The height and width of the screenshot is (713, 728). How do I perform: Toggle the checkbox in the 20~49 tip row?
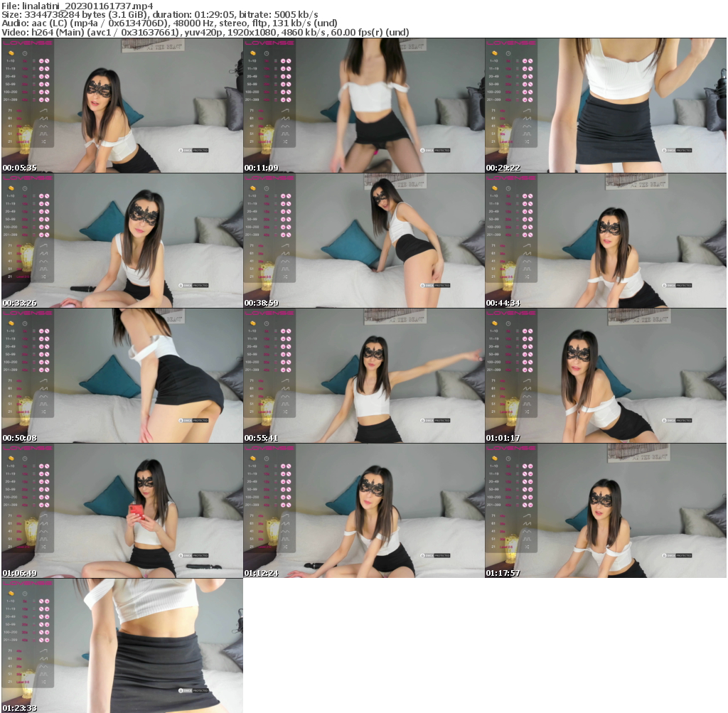33,76
